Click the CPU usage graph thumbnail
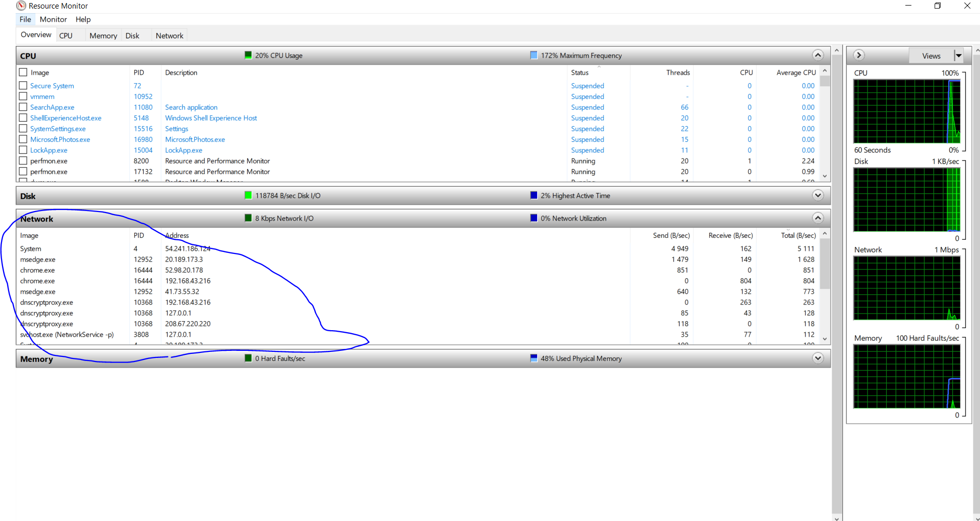The image size is (980, 521). (x=907, y=111)
